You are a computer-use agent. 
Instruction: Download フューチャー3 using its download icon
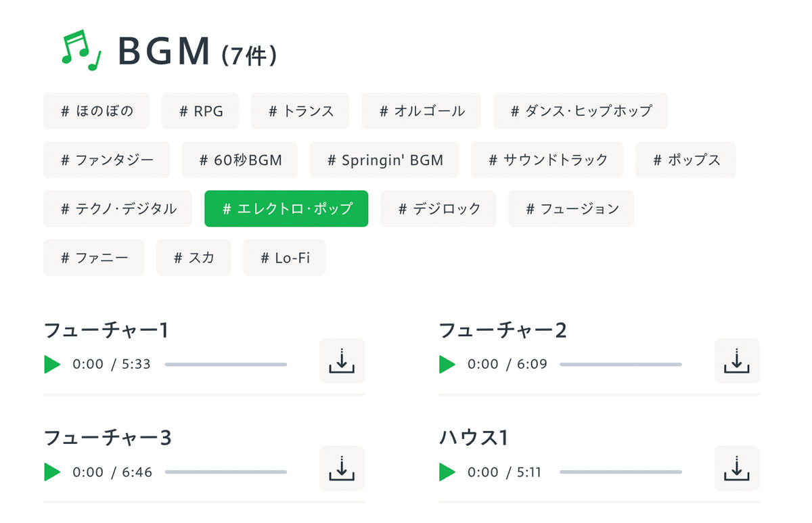[x=342, y=468]
